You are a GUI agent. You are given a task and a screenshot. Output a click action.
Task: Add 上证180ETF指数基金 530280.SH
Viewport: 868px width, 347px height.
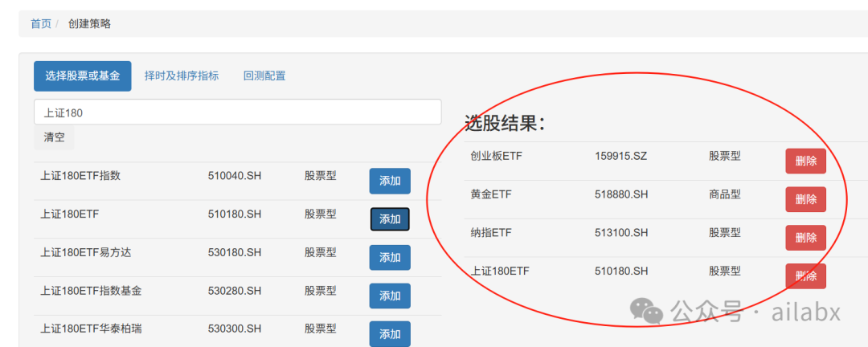pos(390,296)
